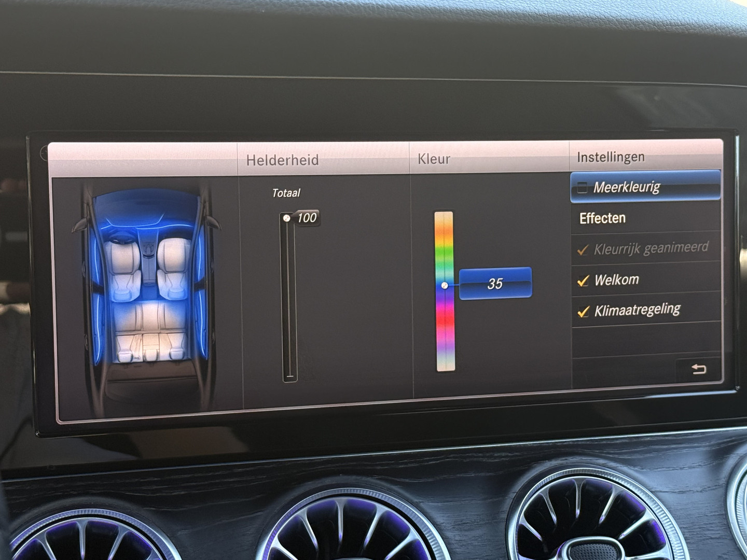Viewport: 747px width, 560px height.
Task: Tap the back arrow button
Action: pyautogui.click(x=698, y=369)
